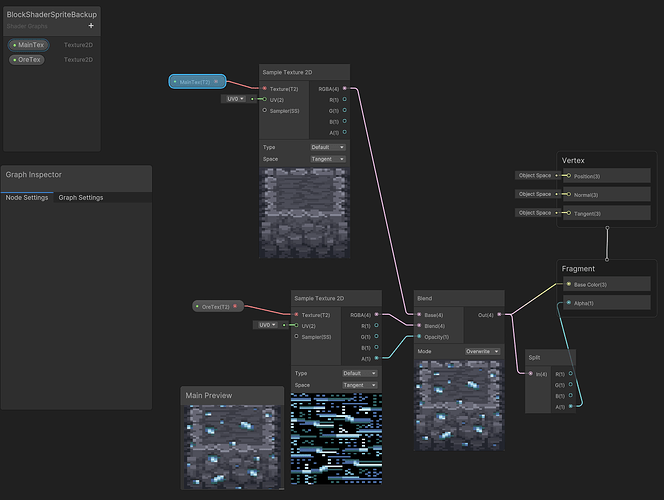Click the Fragment Base Color(3) input port
Image resolution: width=664 pixels, height=500 pixels.
click(569, 284)
